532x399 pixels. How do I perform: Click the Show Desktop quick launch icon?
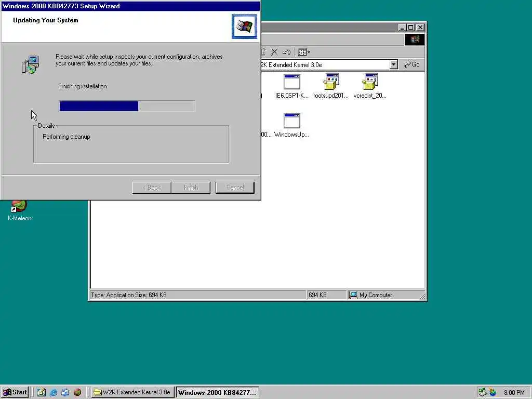pyautogui.click(x=42, y=392)
